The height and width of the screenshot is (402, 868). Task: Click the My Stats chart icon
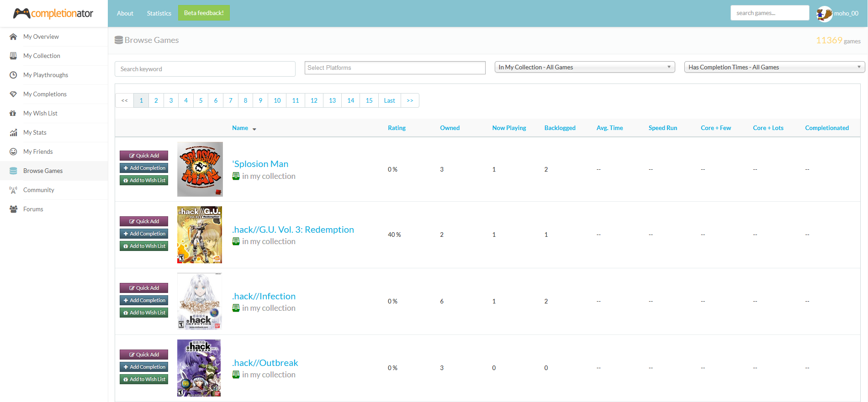(x=13, y=132)
